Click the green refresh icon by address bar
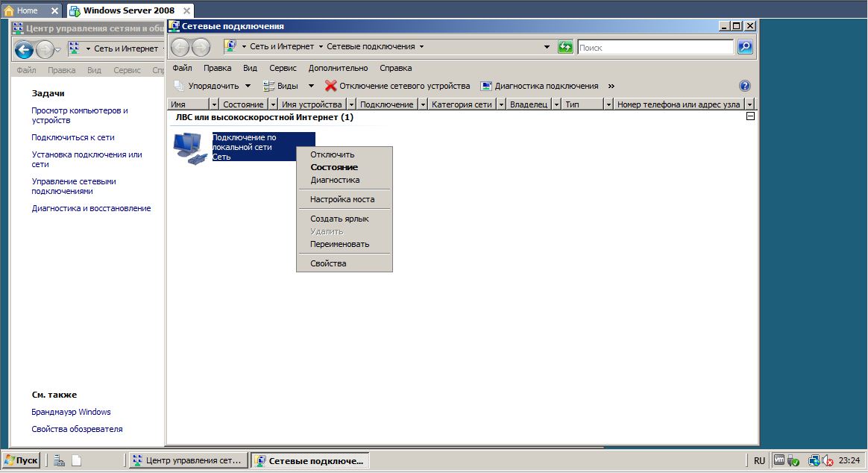868x473 pixels. [565, 47]
